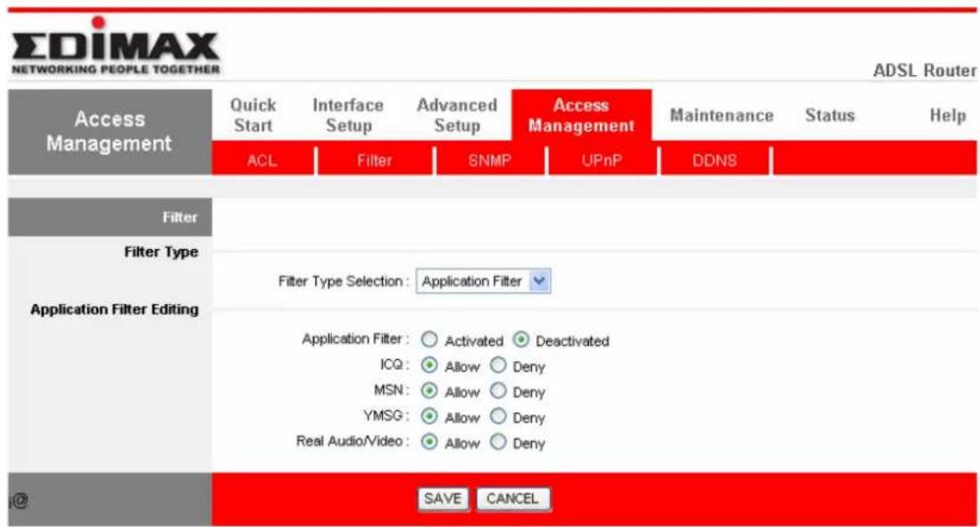The height and width of the screenshot is (527, 980).
Task: Click the ADSL Router text
Action: click(925, 70)
